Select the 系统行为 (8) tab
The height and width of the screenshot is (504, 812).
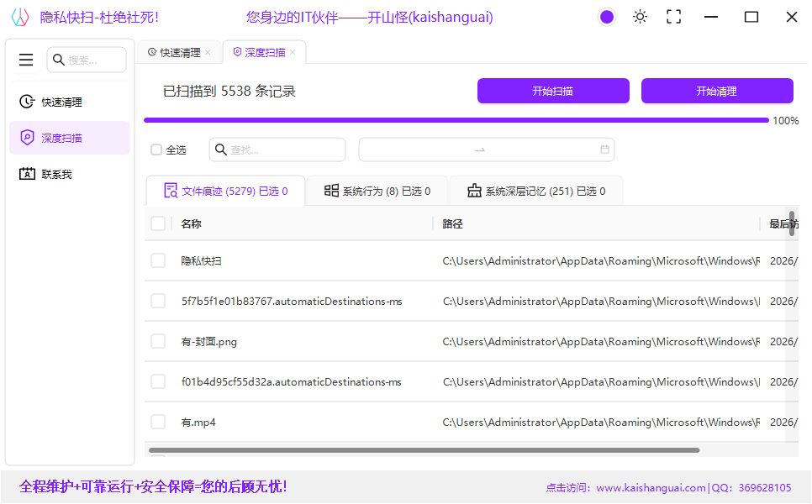(x=377, y=191)
